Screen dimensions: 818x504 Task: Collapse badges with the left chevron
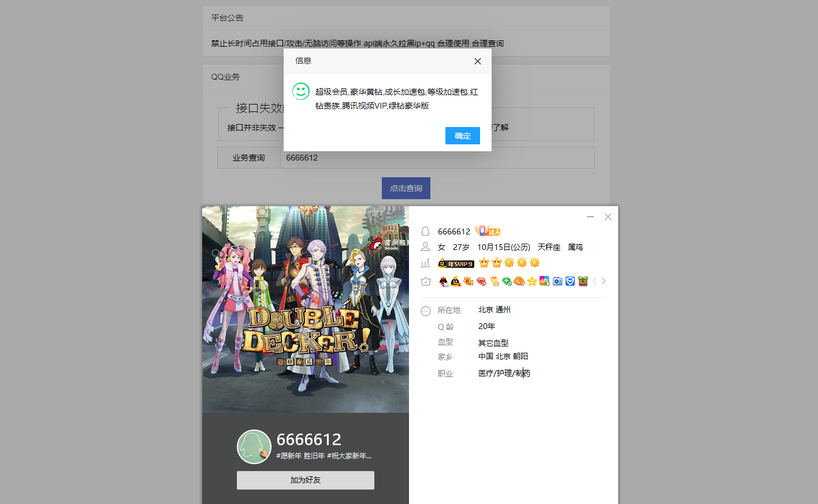pyautogui.click(x=594, y=281)
